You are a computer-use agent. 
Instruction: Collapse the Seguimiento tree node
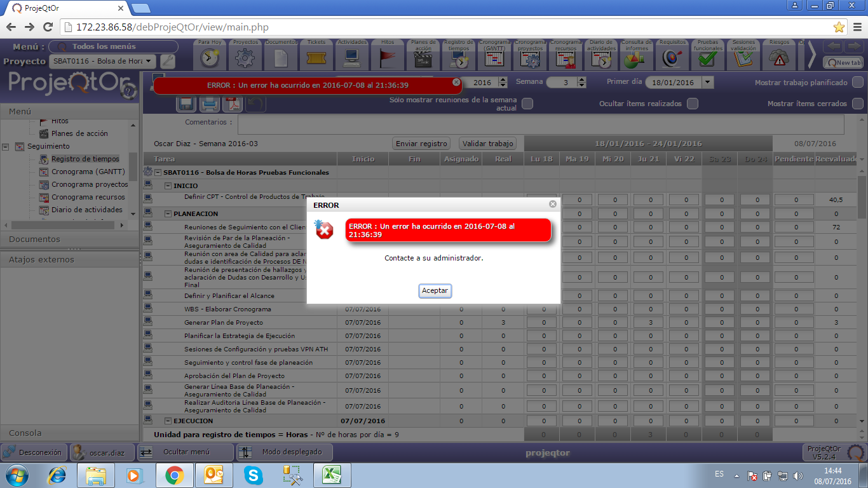6,146
